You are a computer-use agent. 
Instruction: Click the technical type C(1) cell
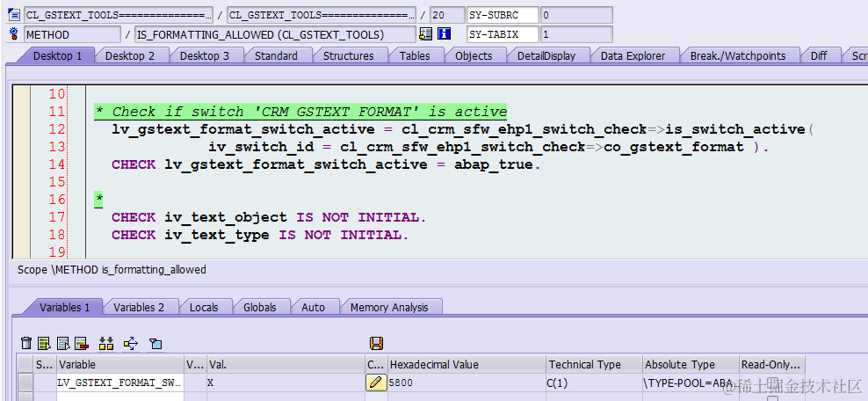pyautogui.click(x=595, y=383)
